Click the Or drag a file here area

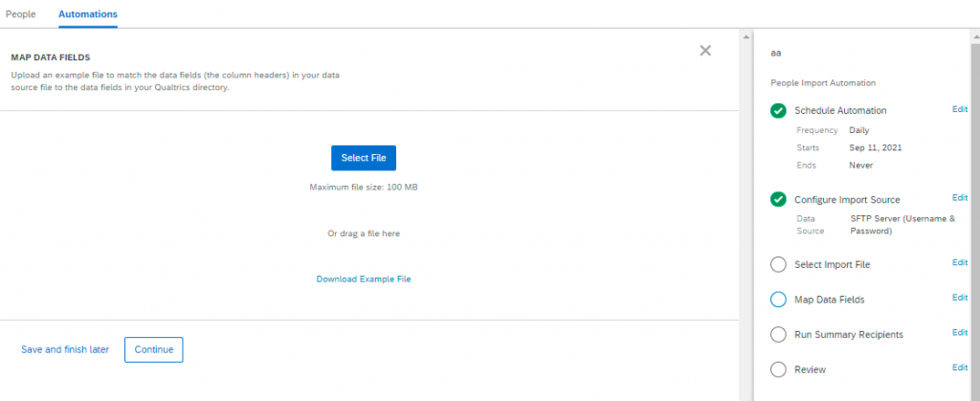364,234
